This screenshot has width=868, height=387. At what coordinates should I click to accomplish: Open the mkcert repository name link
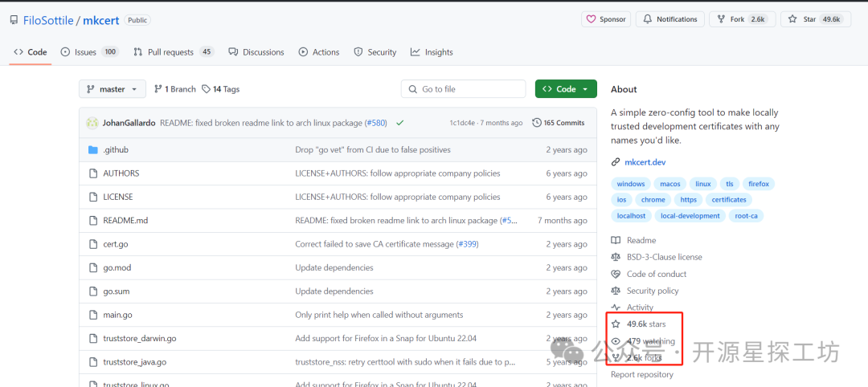click(x=99, y=20)
